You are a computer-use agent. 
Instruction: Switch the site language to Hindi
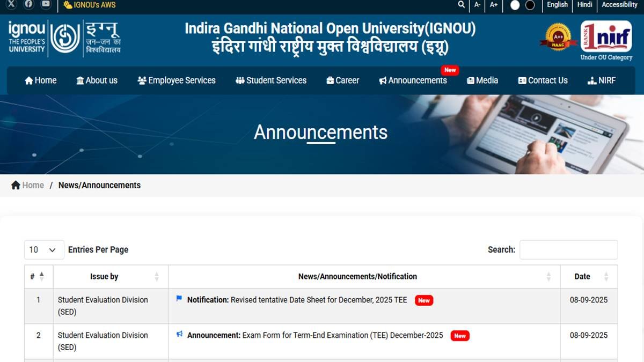[x=584, y=5]
